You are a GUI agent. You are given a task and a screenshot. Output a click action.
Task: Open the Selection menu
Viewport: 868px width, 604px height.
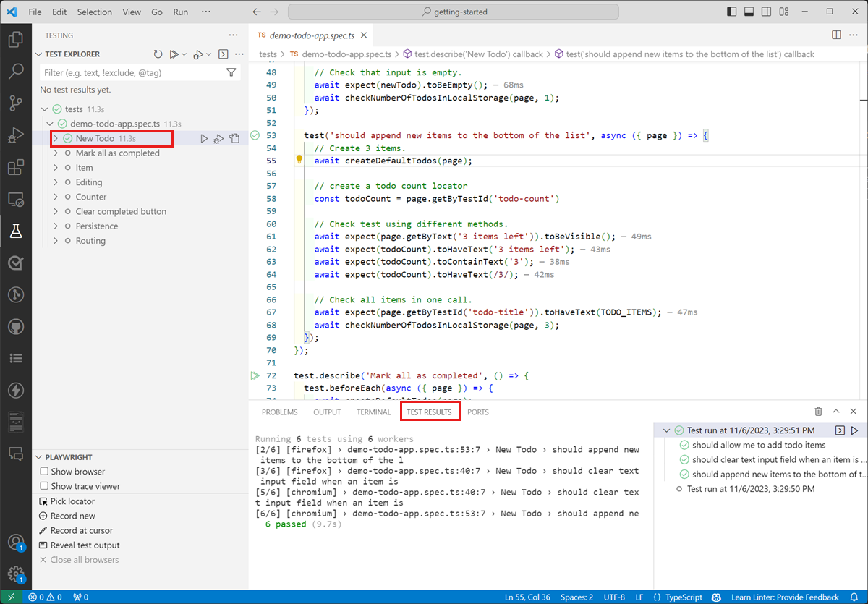pos(95,12)
